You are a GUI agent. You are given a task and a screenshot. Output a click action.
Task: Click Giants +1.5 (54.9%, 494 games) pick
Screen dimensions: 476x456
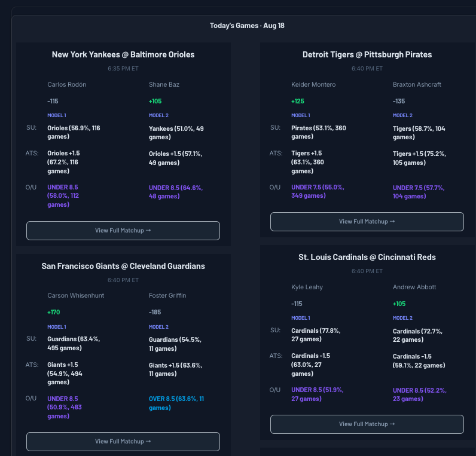[x=65, y=374]
